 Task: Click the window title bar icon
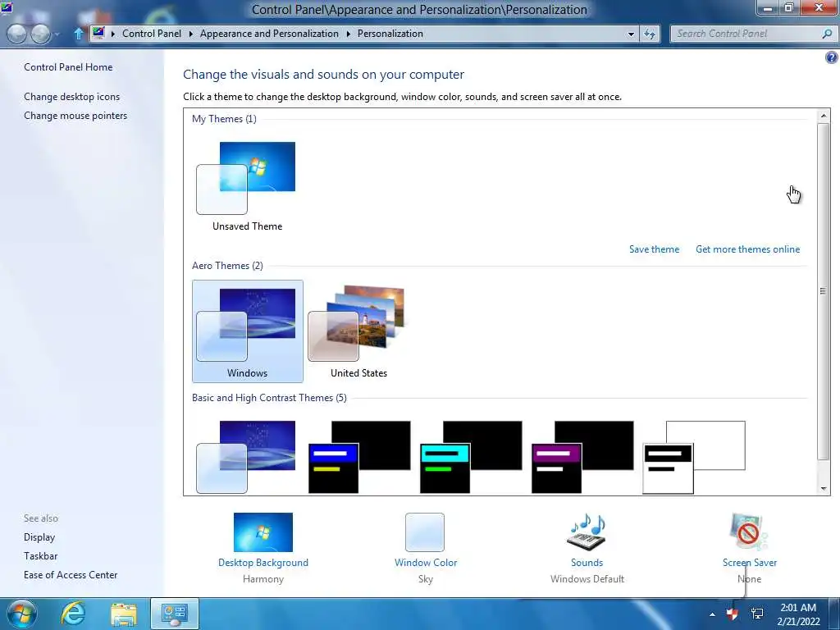click(x=7, y=7)
